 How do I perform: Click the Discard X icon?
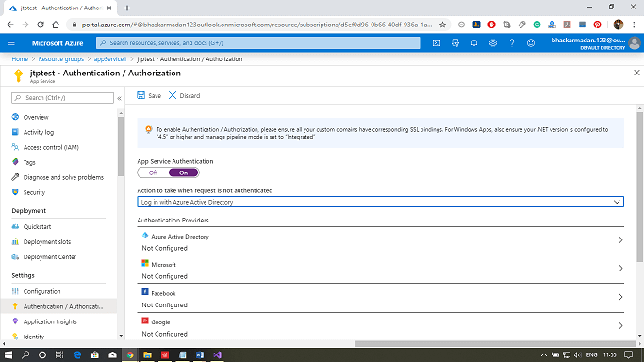(x=173, y=95)
